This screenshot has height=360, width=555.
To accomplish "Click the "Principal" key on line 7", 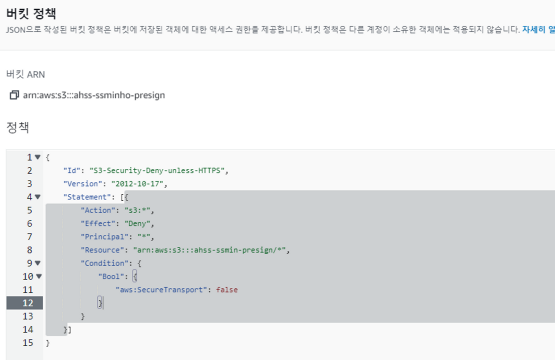I will [104, 237].
